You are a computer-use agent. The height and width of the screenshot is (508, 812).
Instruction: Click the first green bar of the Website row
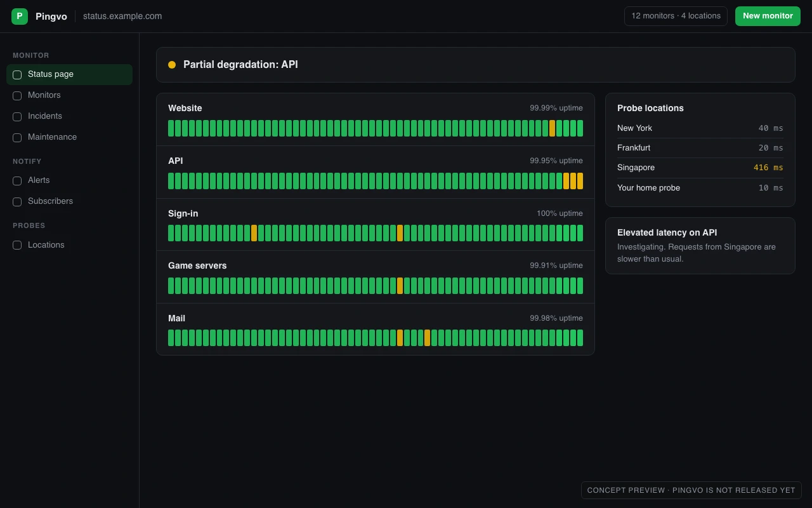tap(171, 128)
